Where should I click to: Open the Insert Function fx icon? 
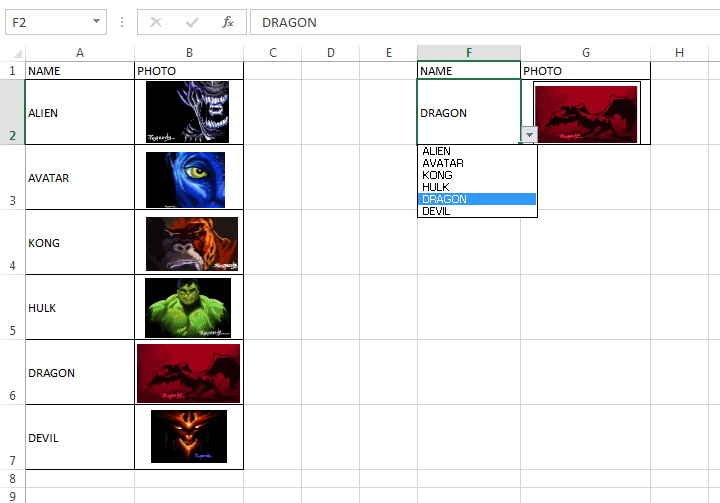(228, 22)
